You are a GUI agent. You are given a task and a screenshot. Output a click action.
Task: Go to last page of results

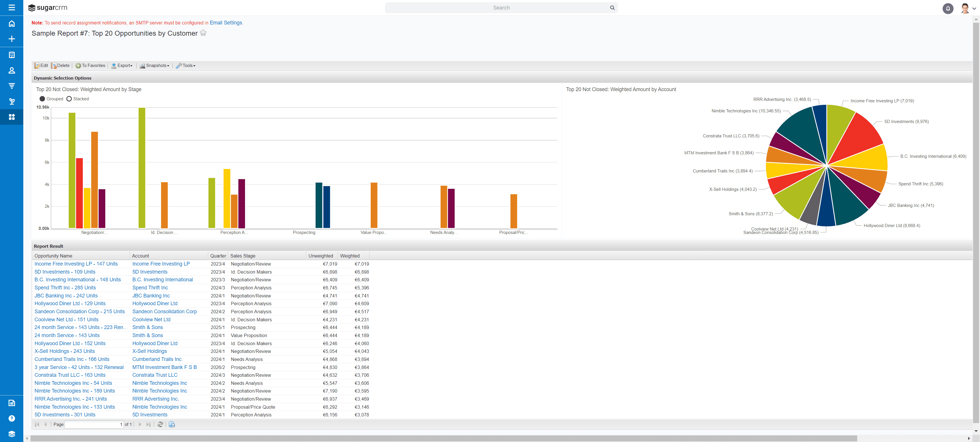click(148, 424)
